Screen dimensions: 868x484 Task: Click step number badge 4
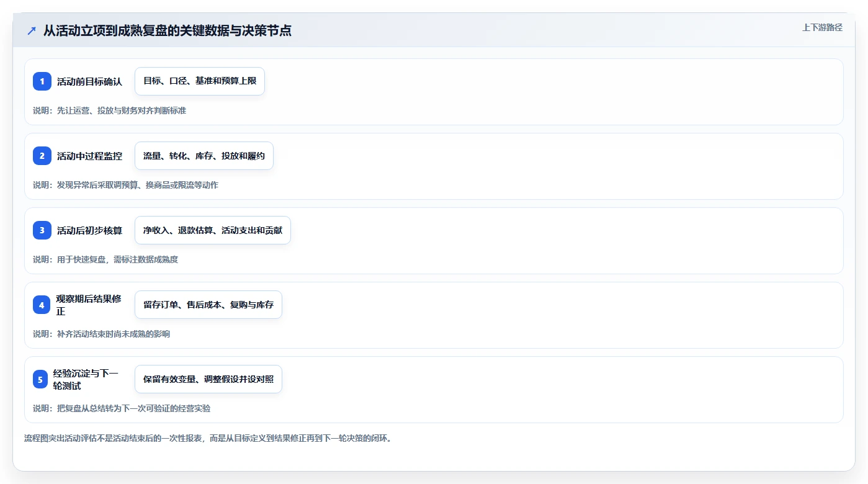[x=42, y=305]
